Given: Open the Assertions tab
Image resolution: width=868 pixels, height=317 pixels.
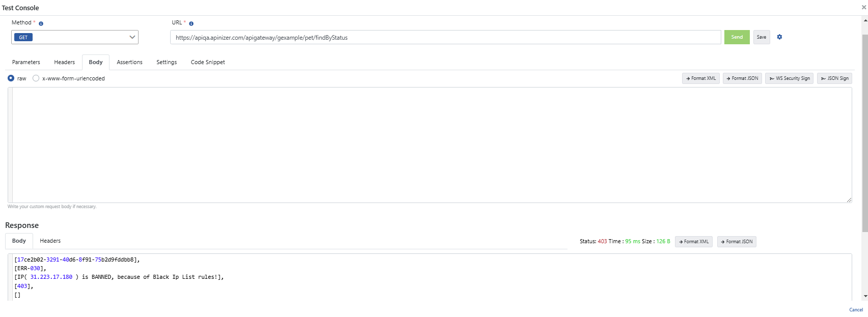Looking at the screenshot, I should click(129, 62).
